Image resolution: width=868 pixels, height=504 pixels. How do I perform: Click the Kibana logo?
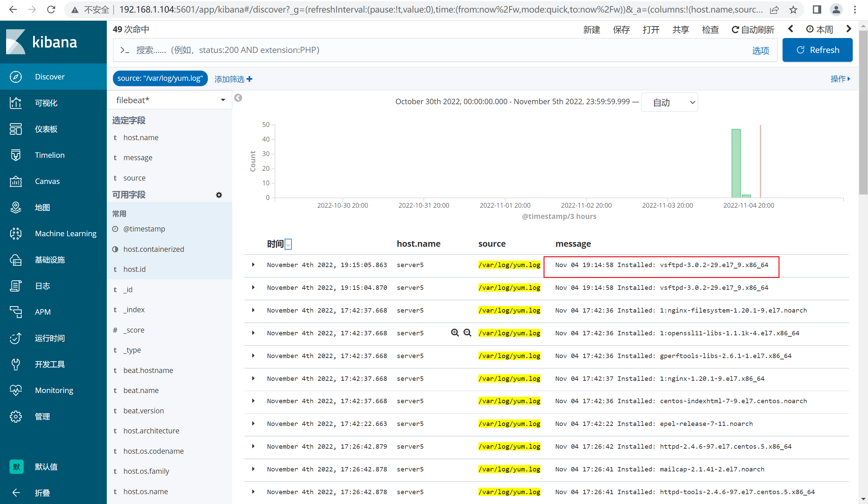(x=41, y=42)
